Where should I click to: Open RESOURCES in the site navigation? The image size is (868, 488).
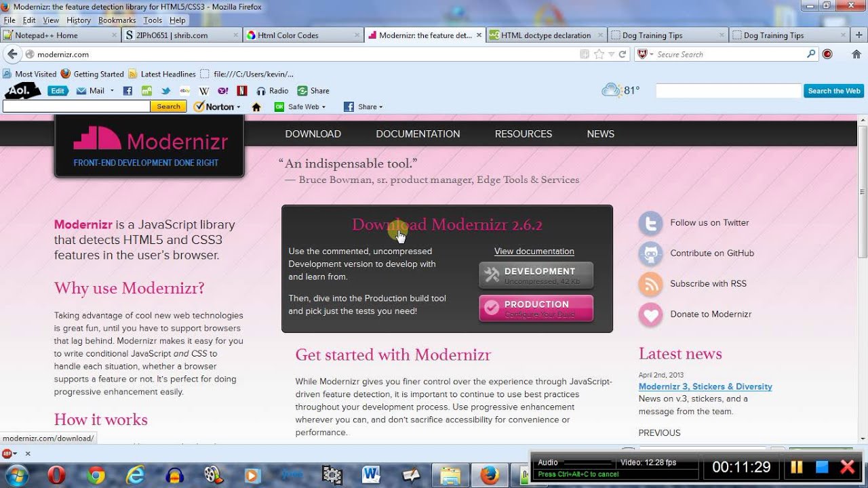pyautogui.click(x=524, y=134)
